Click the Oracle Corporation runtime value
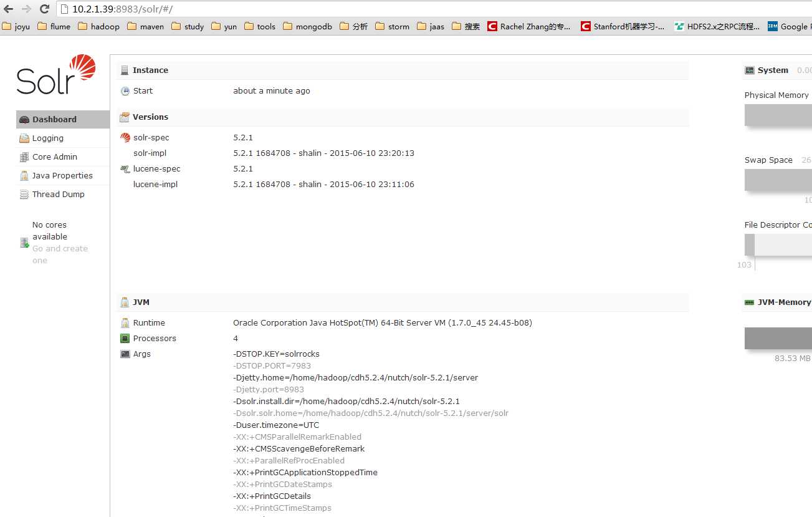Image resolution: width=812 pixels, height=517 pixels. click(x=383, y=322)
